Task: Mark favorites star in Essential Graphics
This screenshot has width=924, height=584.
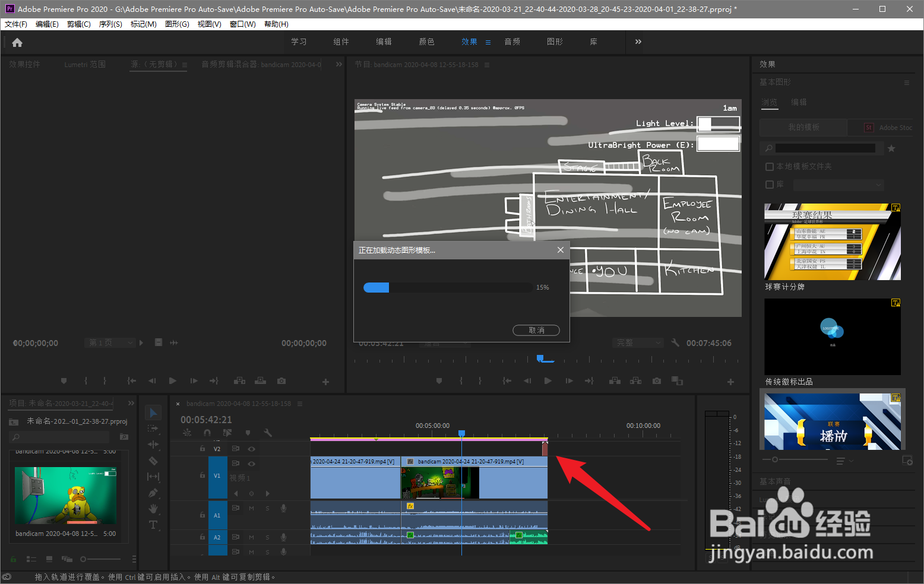Action: tap(891, 148)
